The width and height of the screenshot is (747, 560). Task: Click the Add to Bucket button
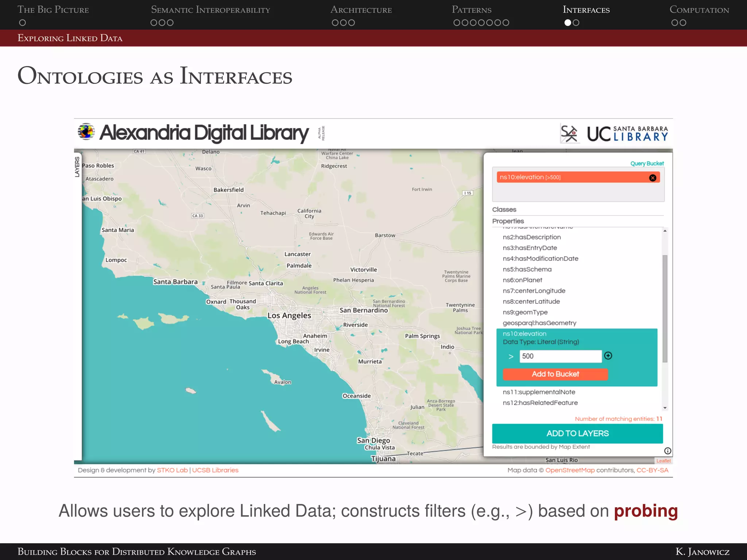point(555,374)
